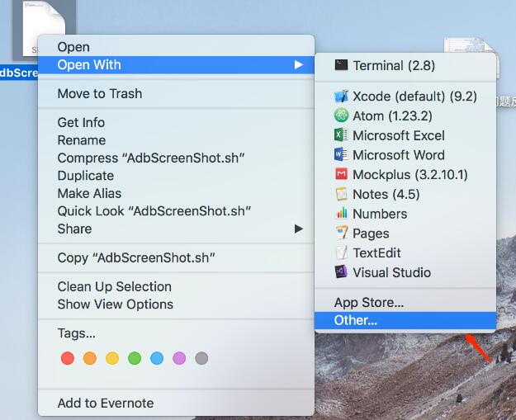Open the Tags... menu entry

coord(76,333)
